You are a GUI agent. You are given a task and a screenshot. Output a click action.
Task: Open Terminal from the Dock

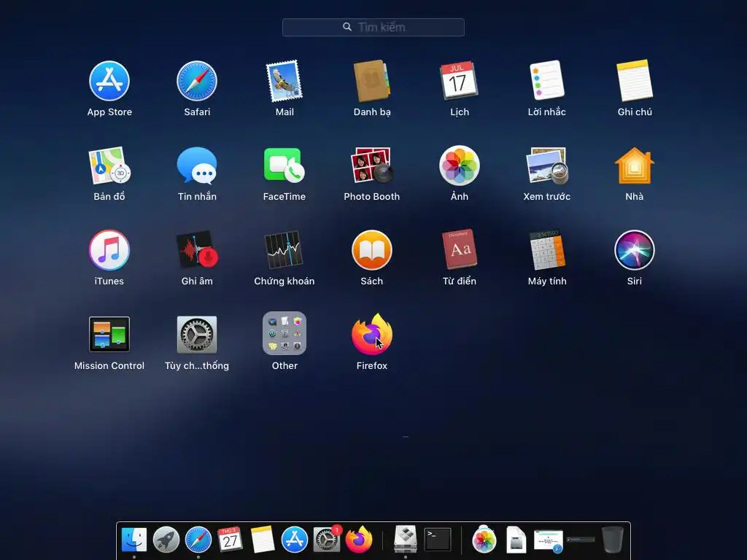(x=438, y=540)
